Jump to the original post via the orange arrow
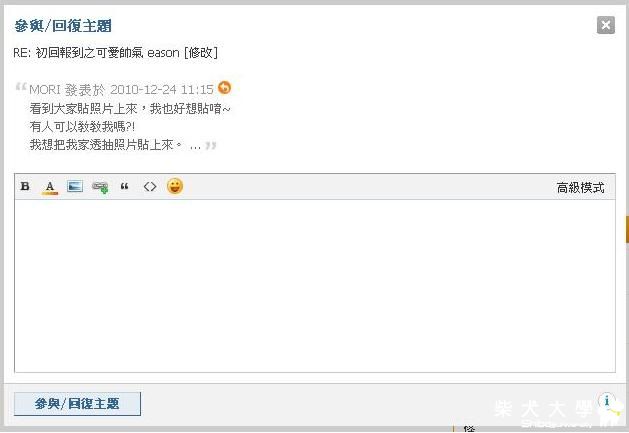Image resolution: width=629 pixels, height=433 pixels. click(225, 87)
